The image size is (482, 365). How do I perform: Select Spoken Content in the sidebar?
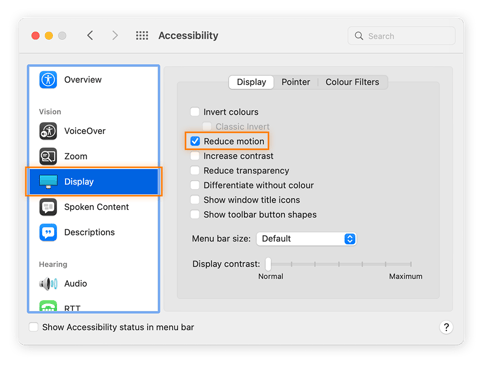pyautogui.click(x=93, y=207)
